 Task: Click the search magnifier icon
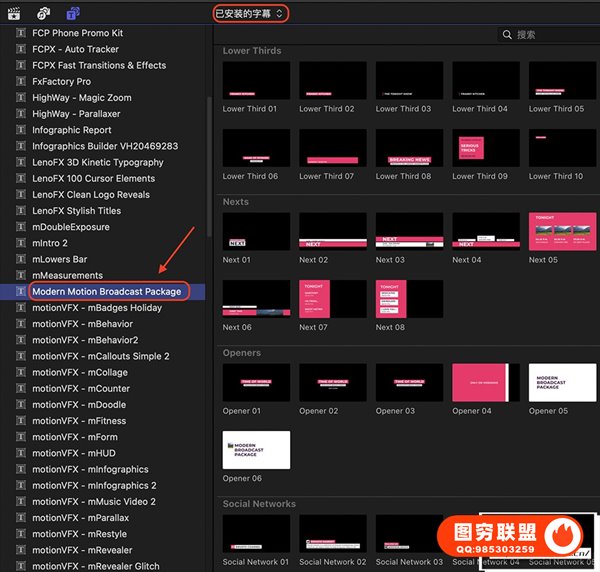pos(507,35)
